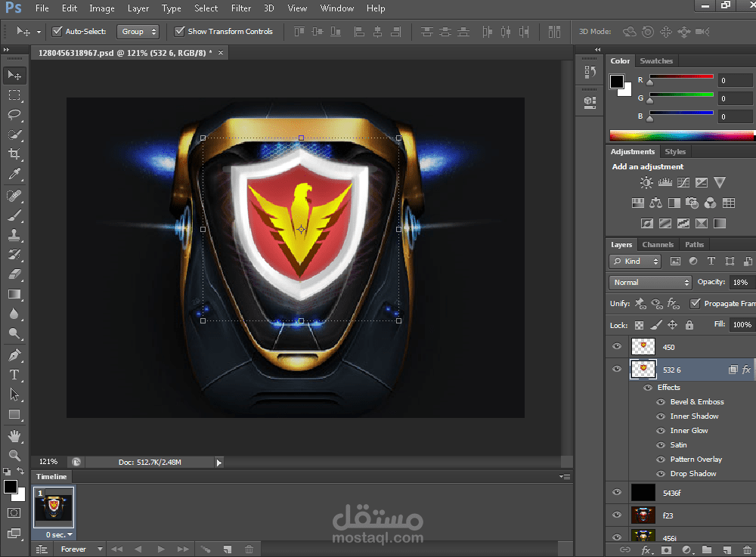Select the Move tool in toolbox
The image size is (756, 557).
(14, 75)
